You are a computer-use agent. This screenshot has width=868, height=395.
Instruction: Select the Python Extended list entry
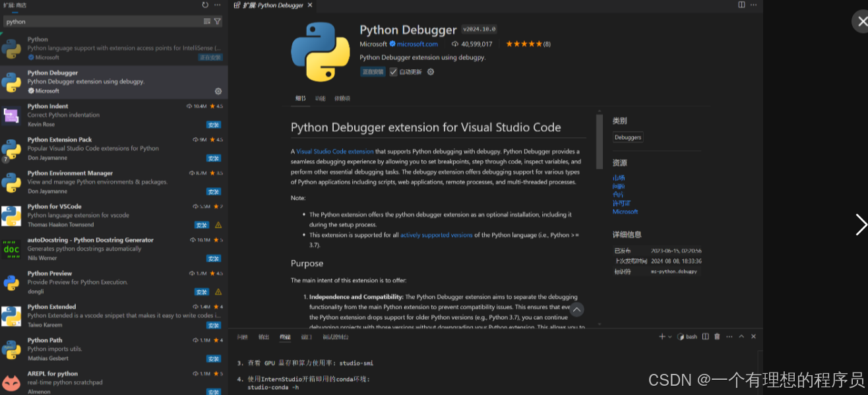(x=113, y=316)
